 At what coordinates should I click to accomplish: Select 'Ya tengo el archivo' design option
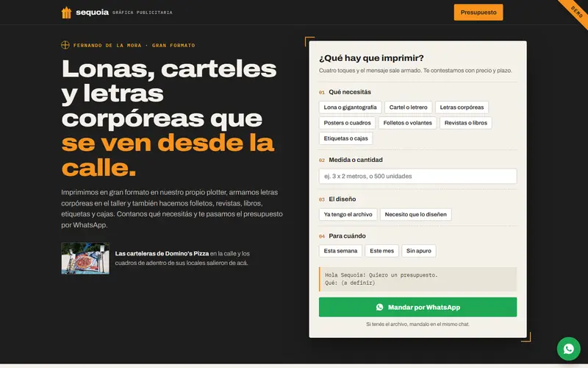(x=348, y=214)
